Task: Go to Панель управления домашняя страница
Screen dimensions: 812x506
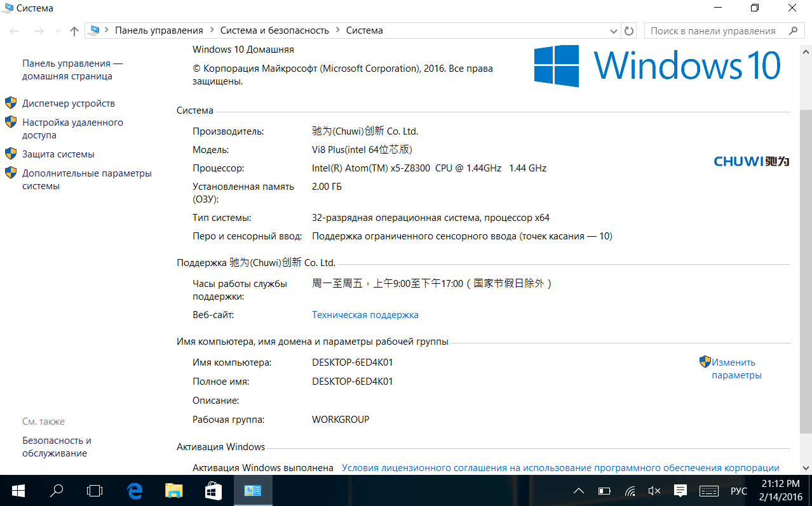Action: pyautogui.click(x=72, y=70)
